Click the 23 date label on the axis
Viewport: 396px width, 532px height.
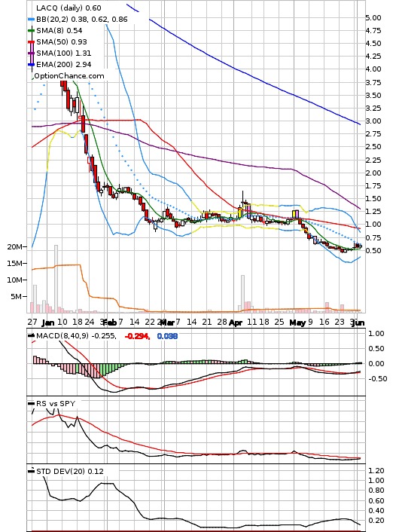340,322
